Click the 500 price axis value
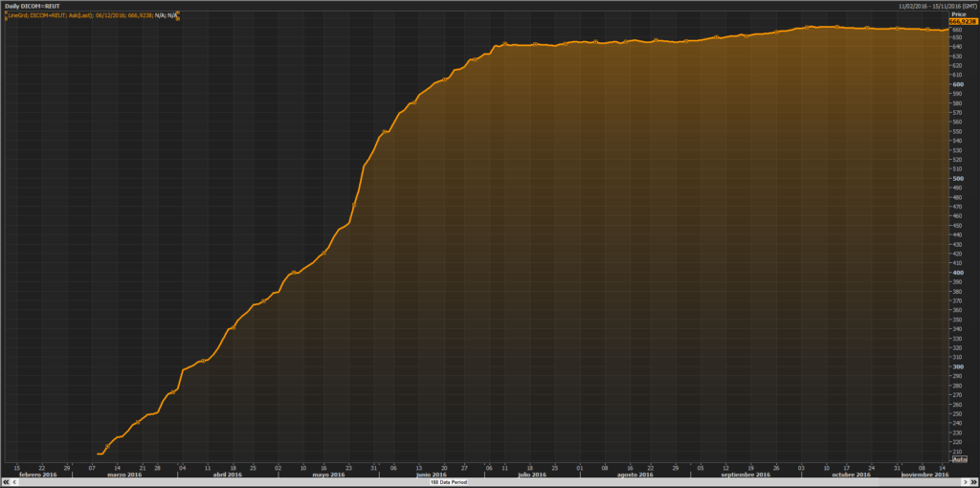This screenshot has width=980, height=488. coord(957,179)
